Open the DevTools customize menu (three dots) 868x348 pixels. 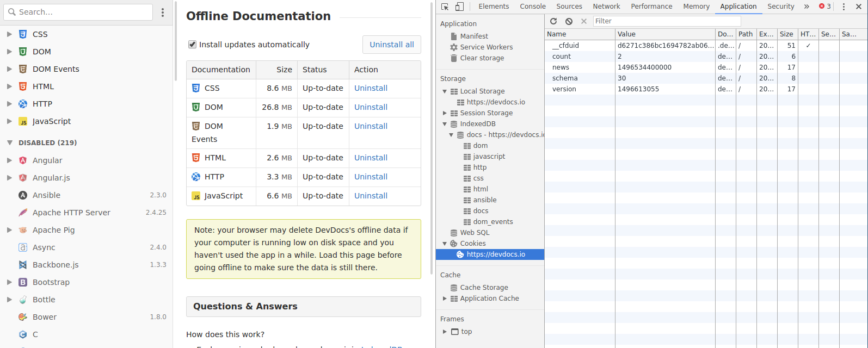pos(844,7)
